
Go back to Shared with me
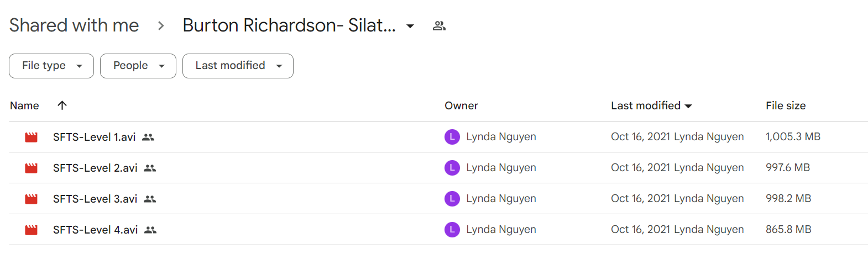(74, 25)
